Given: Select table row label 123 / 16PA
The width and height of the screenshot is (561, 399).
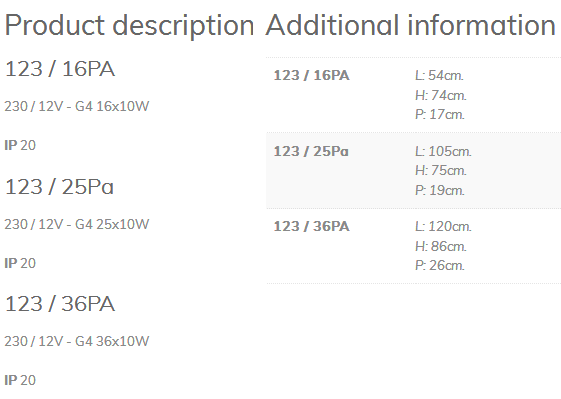Looking at the screenshot, I should pyautogui.click(x=311, y=76).
